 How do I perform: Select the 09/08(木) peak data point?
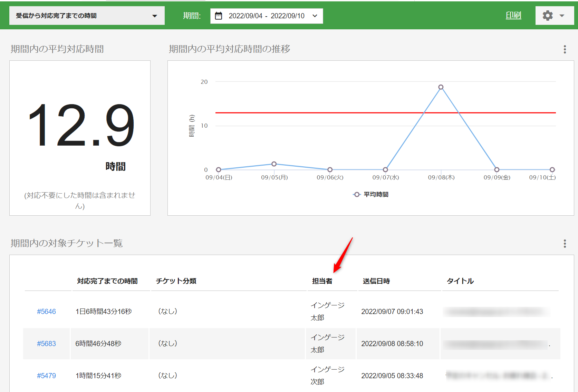click(x=441, y=87)
